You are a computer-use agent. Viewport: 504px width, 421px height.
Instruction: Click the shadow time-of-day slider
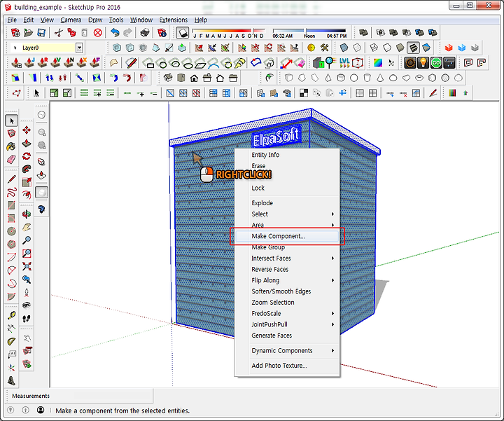(309, 32)
